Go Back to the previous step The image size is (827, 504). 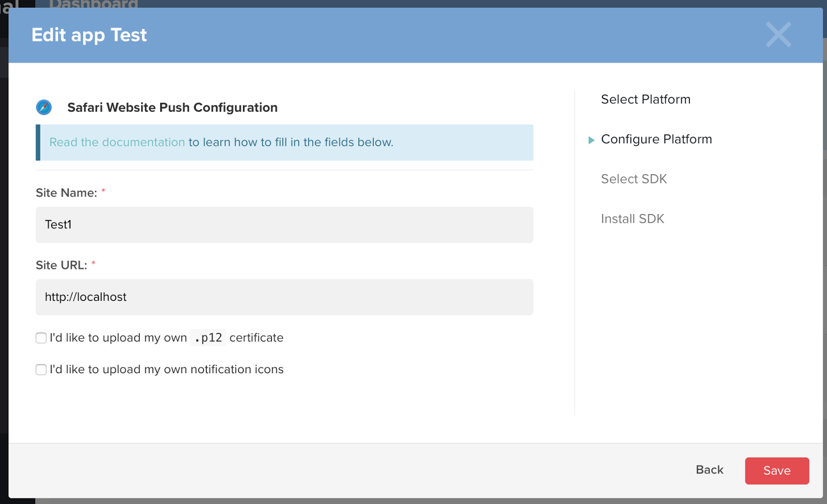tap(709, 470)
